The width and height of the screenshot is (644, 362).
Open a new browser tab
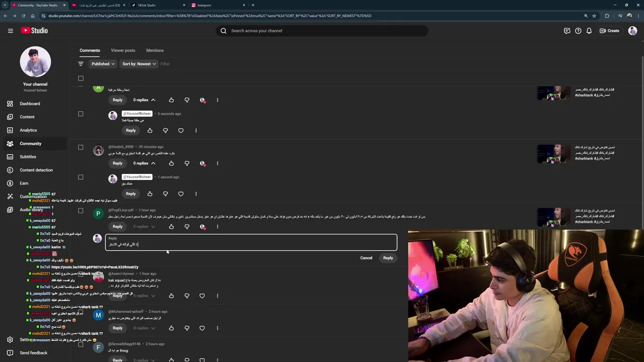253,5
